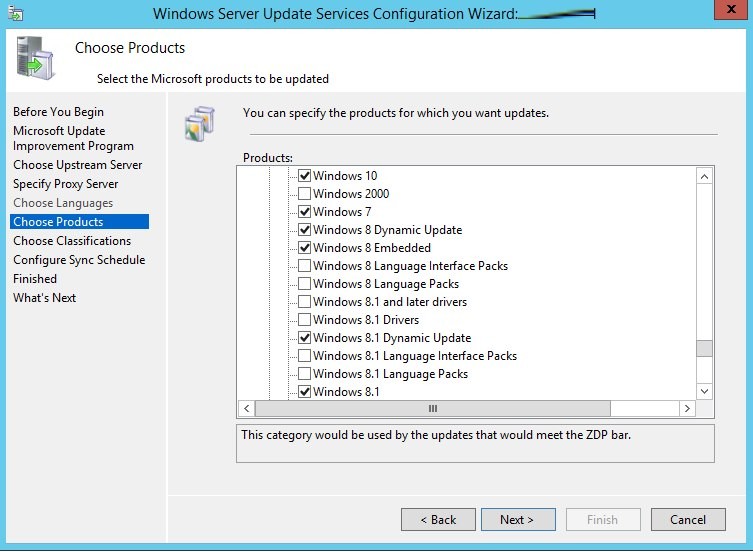
Task: Click the products icon next to description text
Action: click(x=200, y=121)
